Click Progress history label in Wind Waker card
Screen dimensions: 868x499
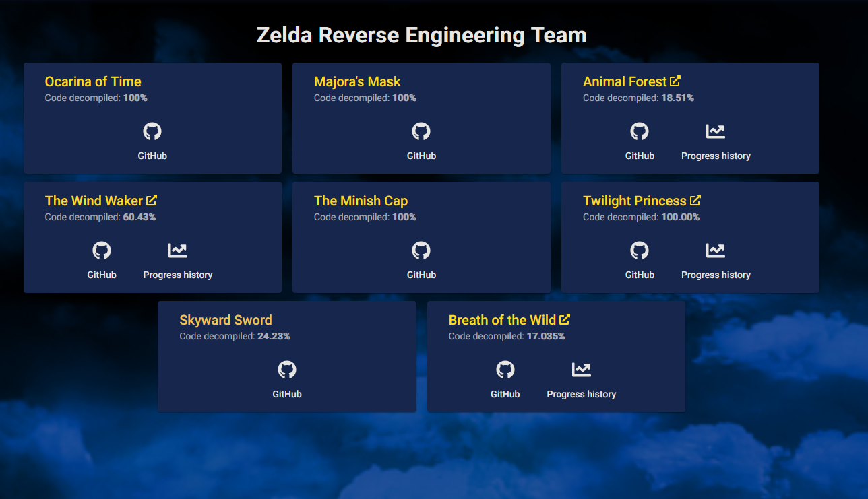(x=178, y=275)
